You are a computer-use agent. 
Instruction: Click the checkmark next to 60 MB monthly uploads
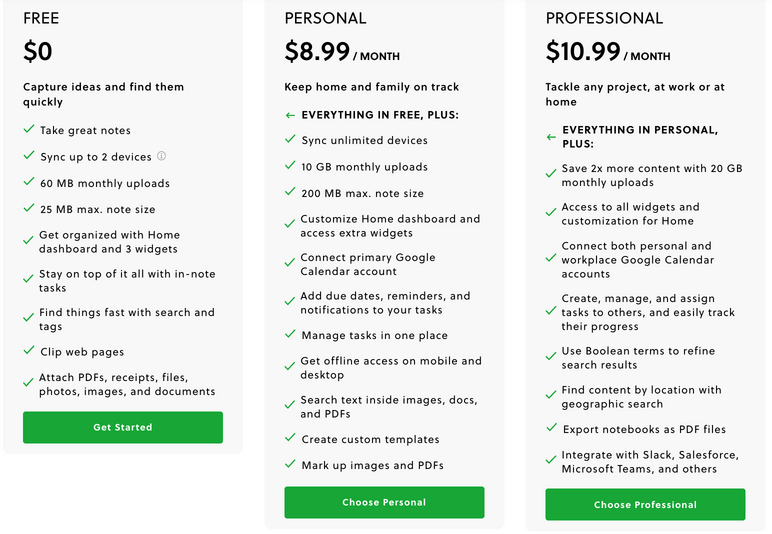pyautogui.click(x=29, y=182)
